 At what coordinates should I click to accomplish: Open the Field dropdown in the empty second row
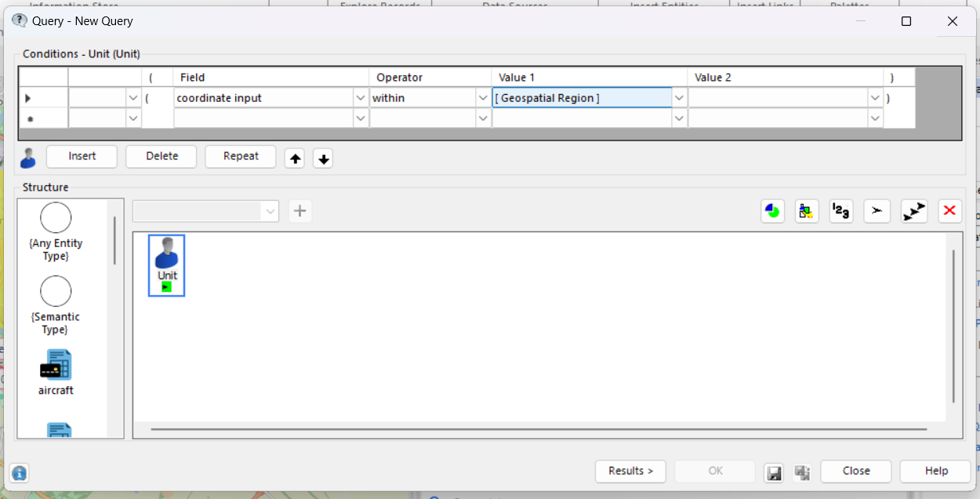click(x=361, y=118)
